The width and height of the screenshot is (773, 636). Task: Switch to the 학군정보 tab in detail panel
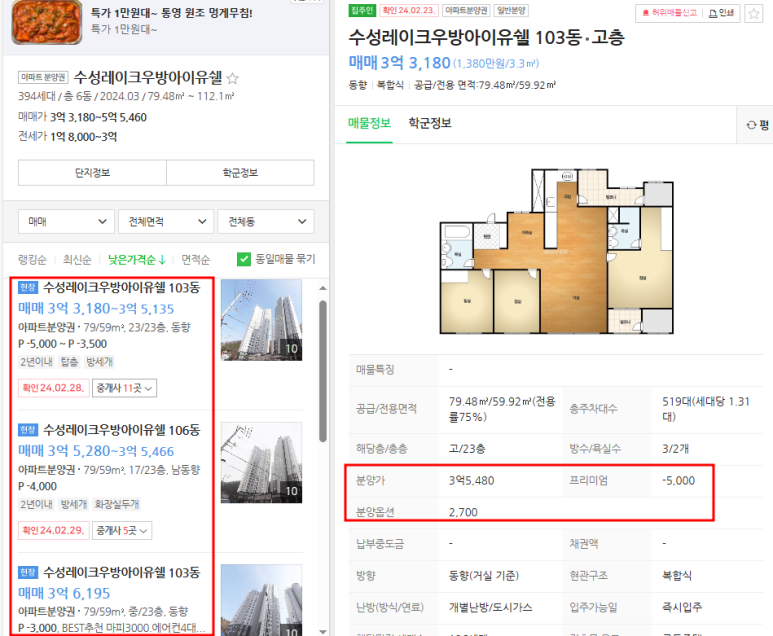point(430,123)
